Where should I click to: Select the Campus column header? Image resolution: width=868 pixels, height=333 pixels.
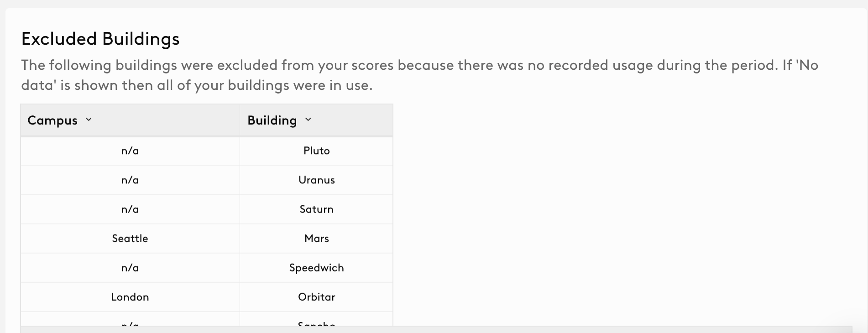click(130, 120)
